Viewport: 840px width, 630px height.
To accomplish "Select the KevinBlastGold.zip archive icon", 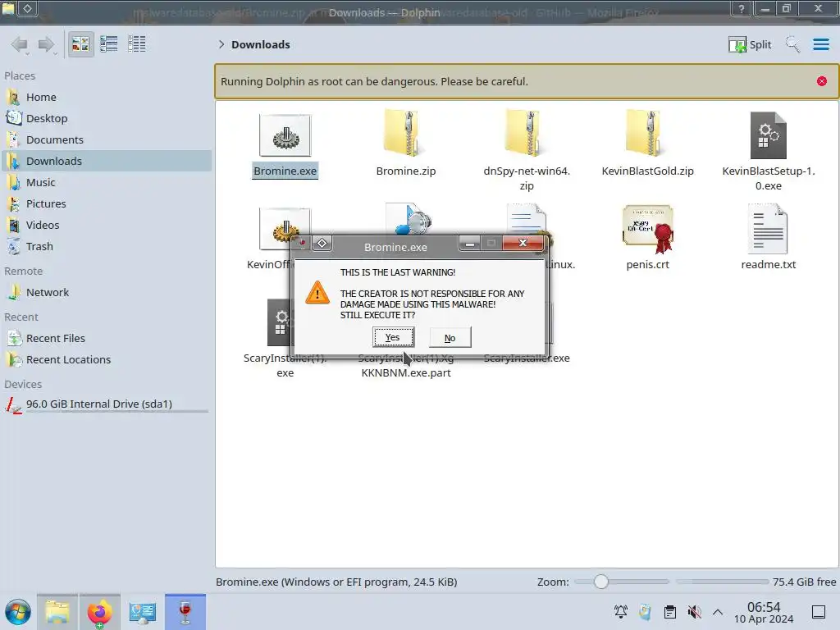I will (x=648, y=134).
